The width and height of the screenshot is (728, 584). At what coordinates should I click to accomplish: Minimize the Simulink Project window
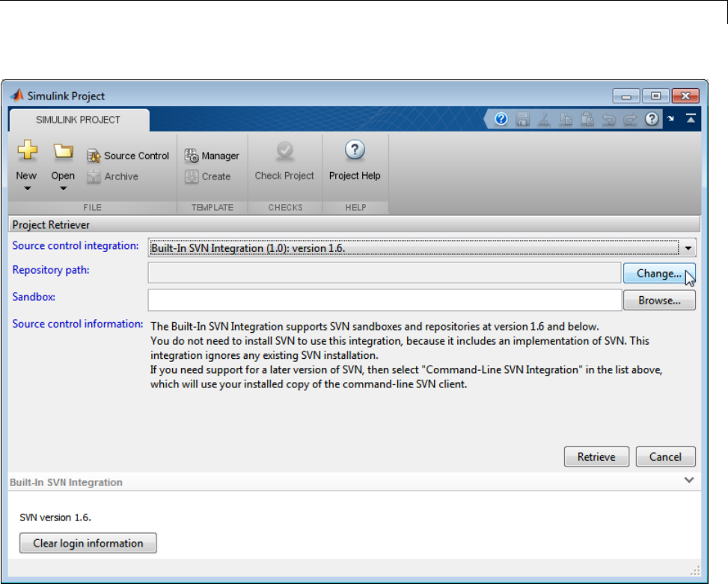(626, 96)
